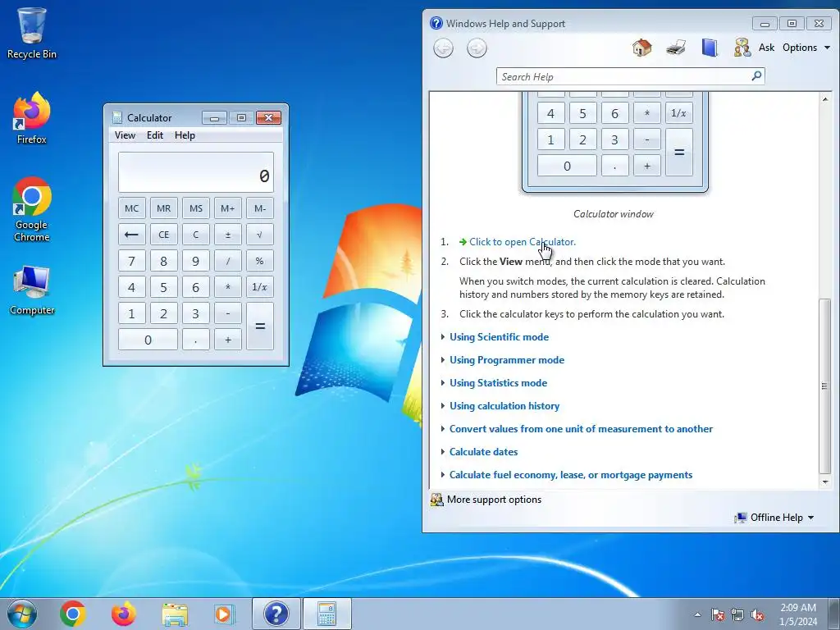Click the MR memory recall key
This screenshot has width=840, height=630.
click(164, 208)
